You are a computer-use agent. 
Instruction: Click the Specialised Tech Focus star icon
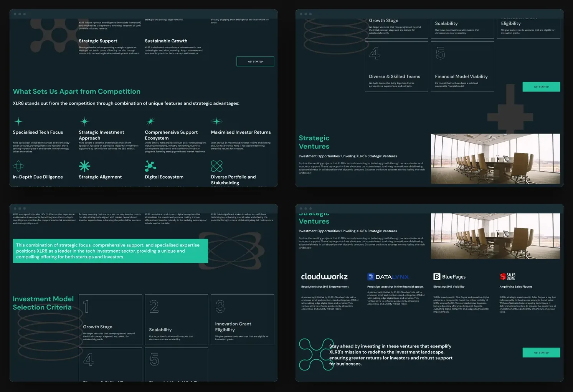[18, 122]
